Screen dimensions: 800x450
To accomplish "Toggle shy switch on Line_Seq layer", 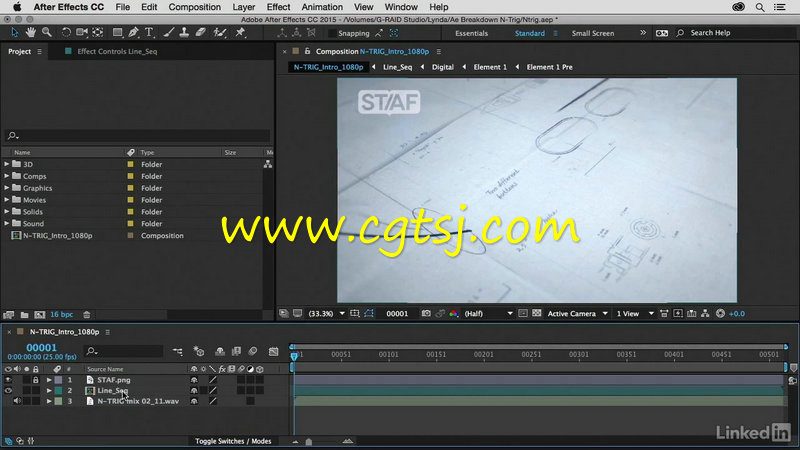I will [194, 391].
